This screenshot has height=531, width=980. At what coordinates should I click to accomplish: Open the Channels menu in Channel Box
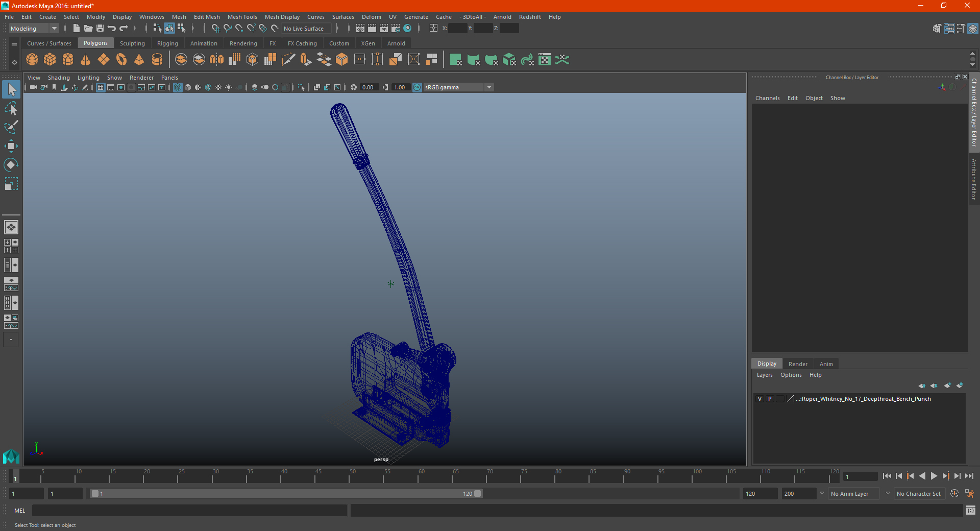click(768, 98)
